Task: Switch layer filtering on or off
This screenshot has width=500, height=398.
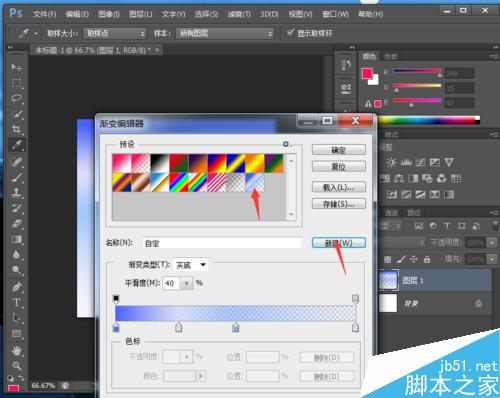Action: (x=495, y=226)
